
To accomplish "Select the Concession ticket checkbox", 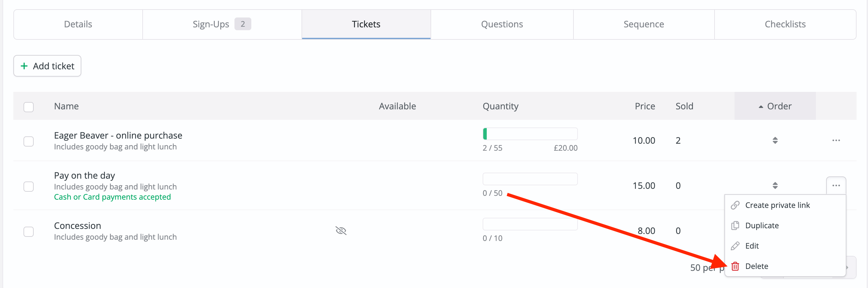I will coord(29,232).
